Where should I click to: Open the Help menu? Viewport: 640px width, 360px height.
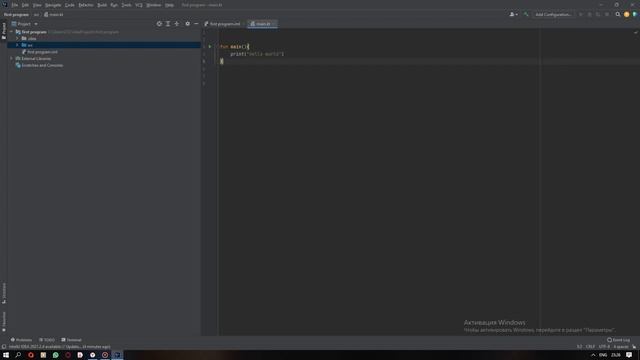tap(169, 5)
